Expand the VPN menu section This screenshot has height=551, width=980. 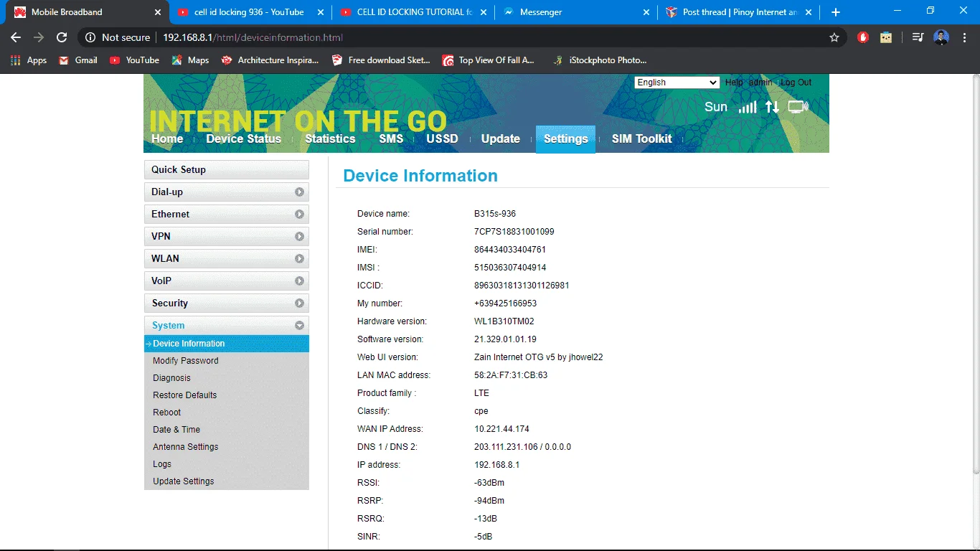pyautogui.click(x=227, y=237)
